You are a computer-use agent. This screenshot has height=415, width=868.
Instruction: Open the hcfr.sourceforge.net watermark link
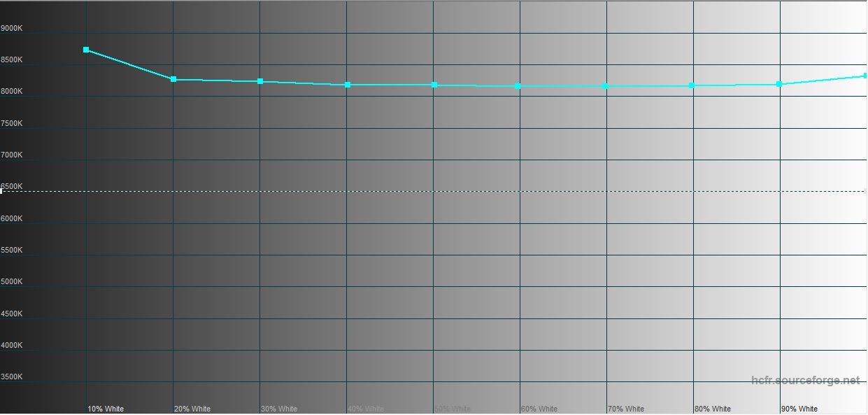(805, 381)
